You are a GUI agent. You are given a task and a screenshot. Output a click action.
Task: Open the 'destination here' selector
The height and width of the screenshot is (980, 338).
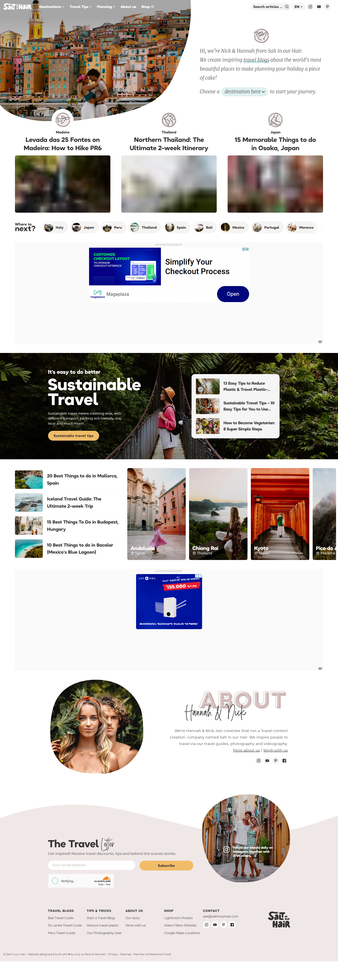[245, 92]
